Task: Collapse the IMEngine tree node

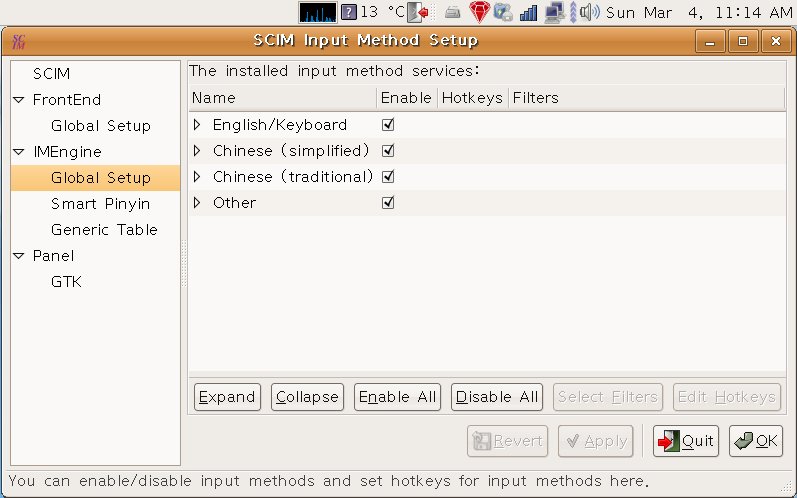Action: (19, 151)
